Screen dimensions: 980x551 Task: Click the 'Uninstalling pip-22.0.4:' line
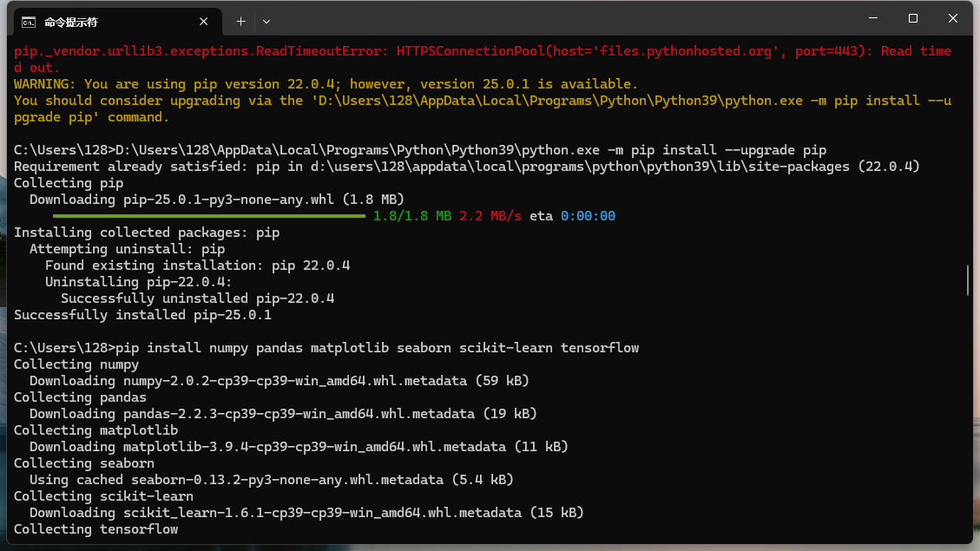(139, 282)
